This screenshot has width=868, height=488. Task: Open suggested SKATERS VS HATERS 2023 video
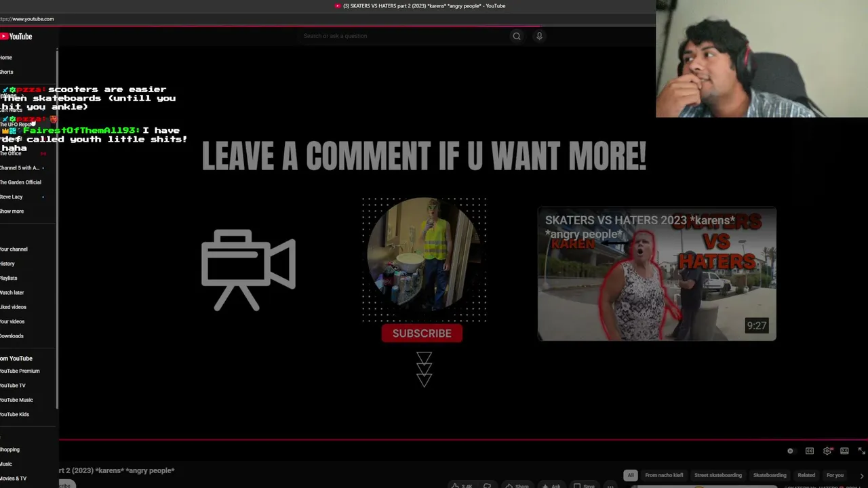(656, 274)
